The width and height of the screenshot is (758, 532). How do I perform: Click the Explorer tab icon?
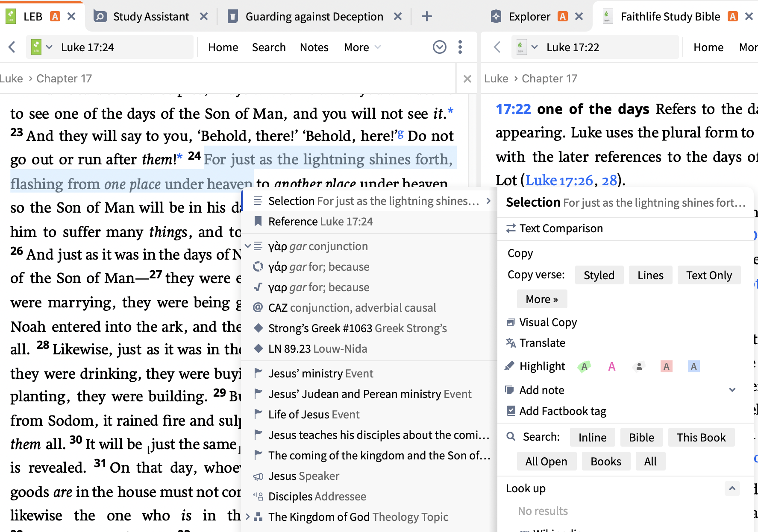pyautogui.click(x=496, y=17)
